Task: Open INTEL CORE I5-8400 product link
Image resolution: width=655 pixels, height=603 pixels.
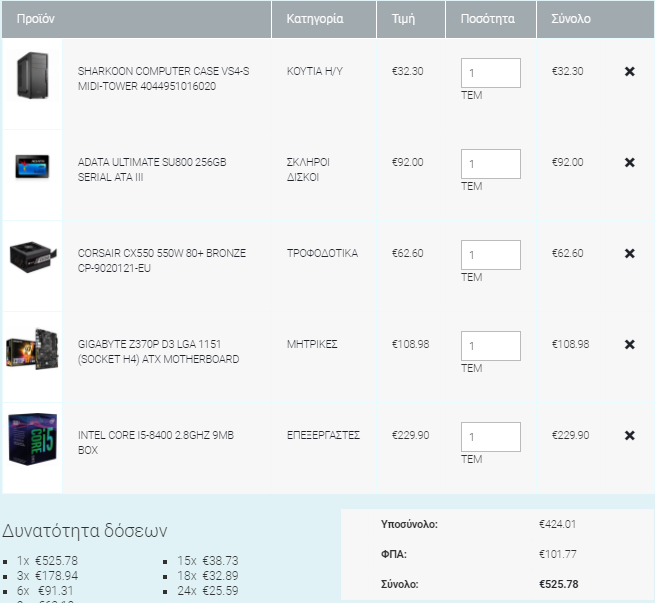Action: pyautogui.click(x=156, y=443)
